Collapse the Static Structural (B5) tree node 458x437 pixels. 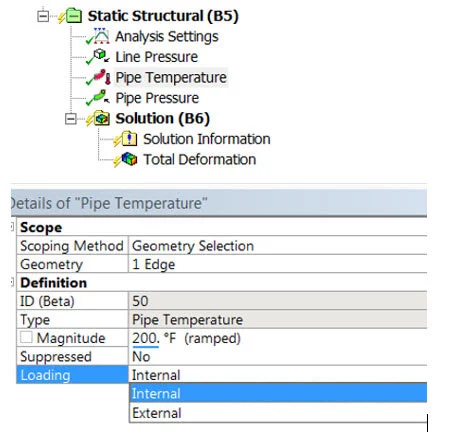click(x=43, y=16)
